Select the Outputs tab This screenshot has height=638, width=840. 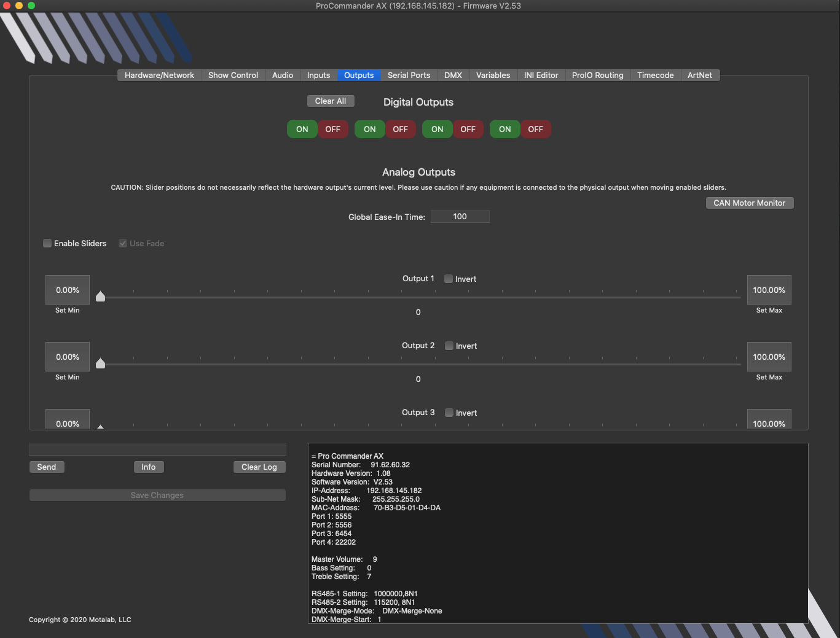point(359,75)
